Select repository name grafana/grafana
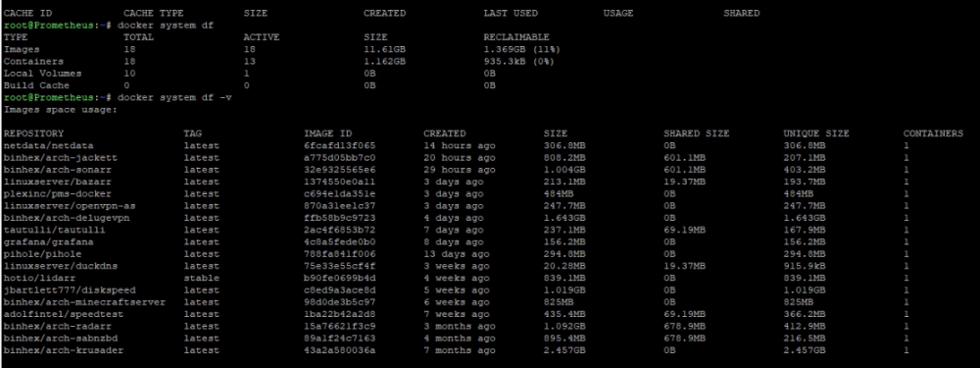Screen dimensions: 980x368 [48, 242]
